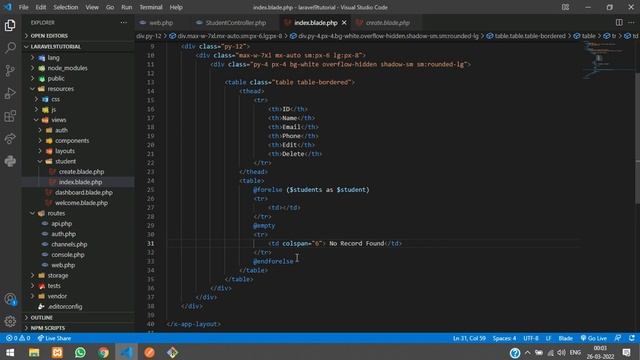The image size is (640, 360).
Task: Start Live Share from status bar
Action: pos(54,338)
